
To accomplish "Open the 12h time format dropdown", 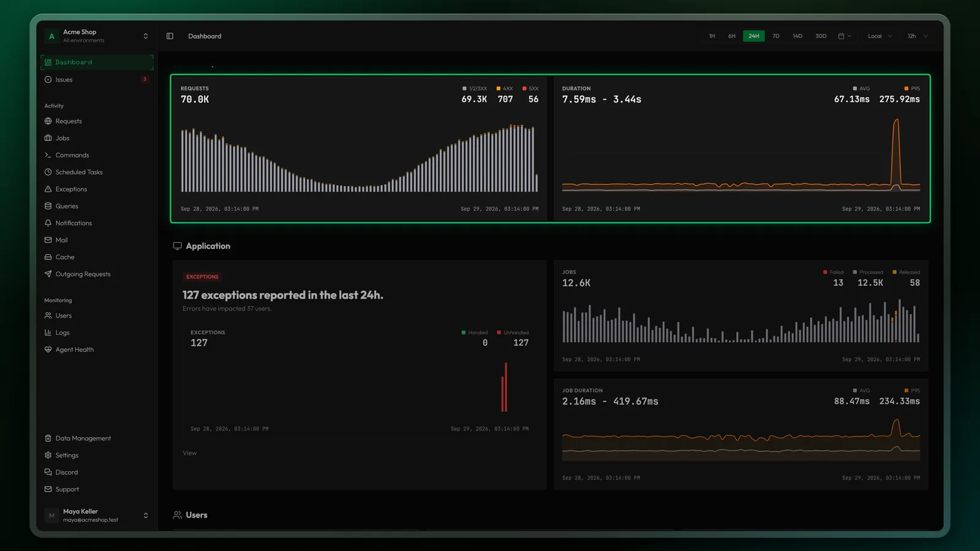I will [x=918, y=36].
